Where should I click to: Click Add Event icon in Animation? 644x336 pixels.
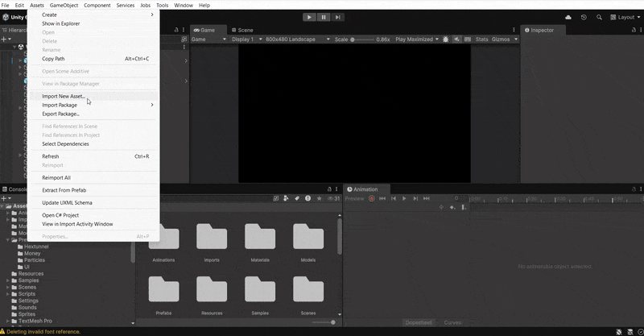click(x=464, y=207)
